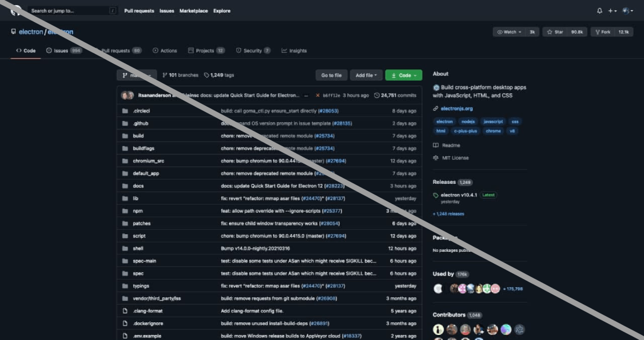Go to Explore in top navigation
This screenshot has width=644, height=340.
(x=222, y=11)
